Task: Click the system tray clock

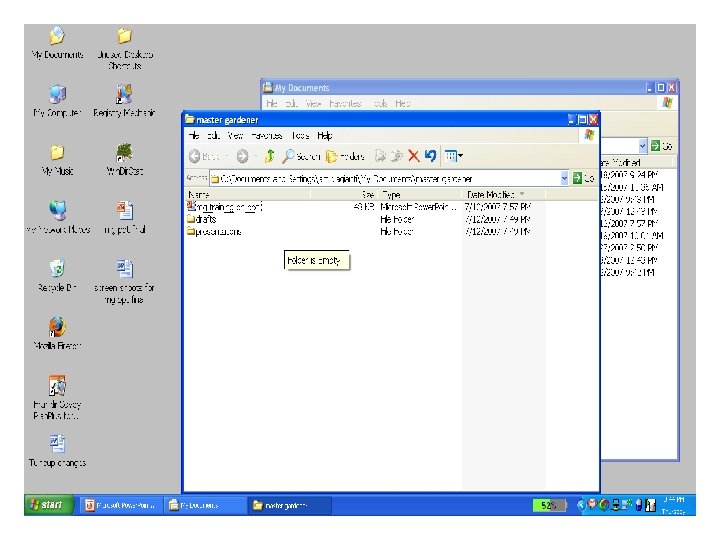Action: tap(674, 505)
